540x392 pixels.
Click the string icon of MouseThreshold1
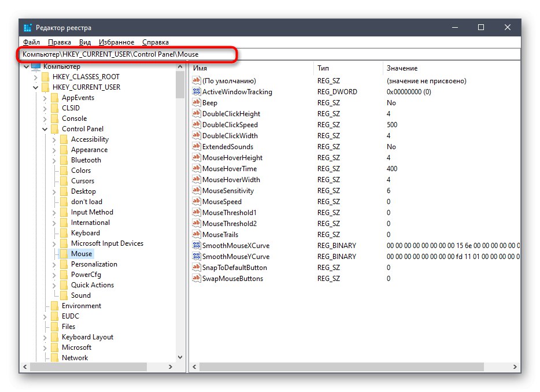point(197,212)
